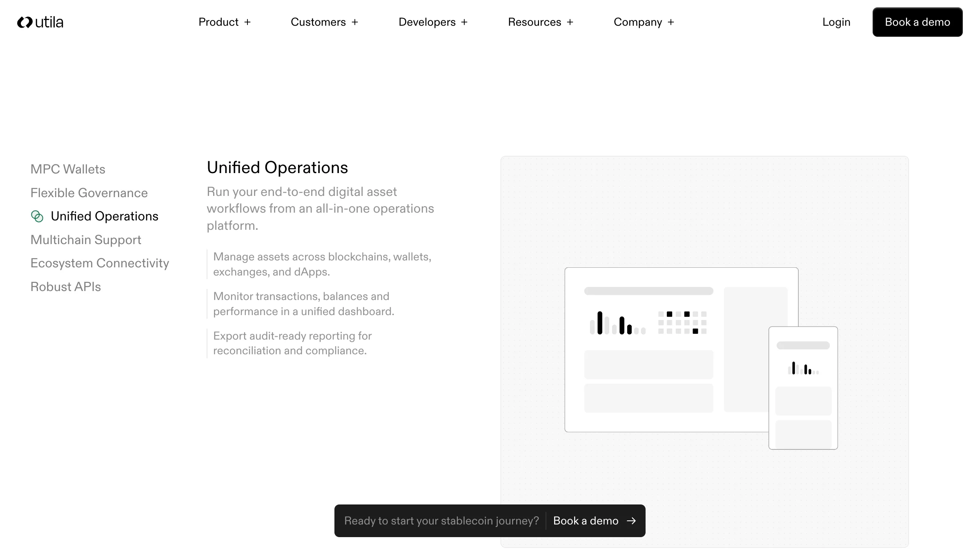Select the Multichain Support tab
This screenshot has height=551, width=980.
click(x=86, y=240)
